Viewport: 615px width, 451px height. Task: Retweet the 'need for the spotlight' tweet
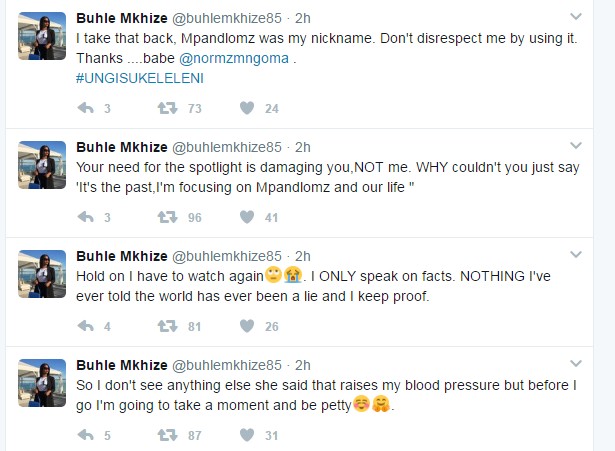tap(166, 217)
